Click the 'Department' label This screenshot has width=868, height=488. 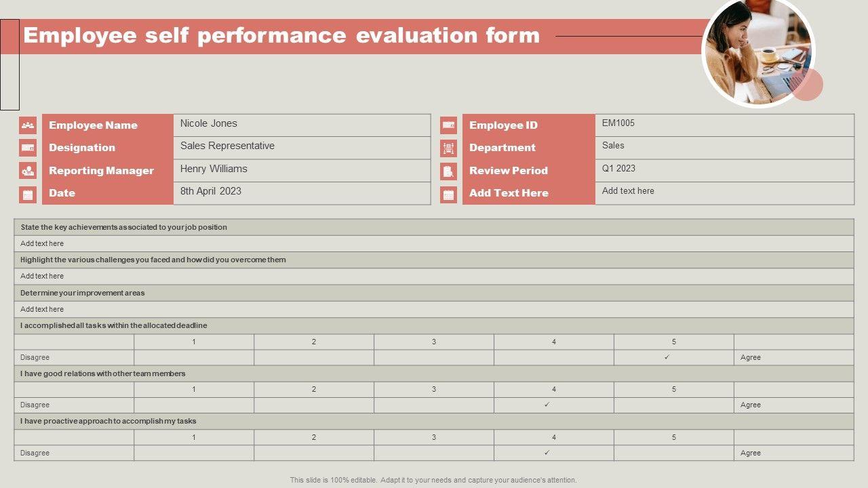click(x=502, y=148)
